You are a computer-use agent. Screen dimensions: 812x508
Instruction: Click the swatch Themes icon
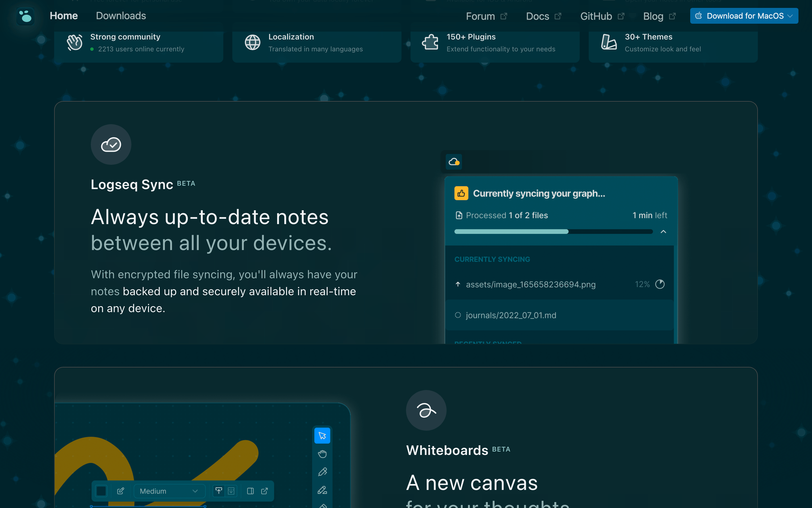click(x=609, y=42)
